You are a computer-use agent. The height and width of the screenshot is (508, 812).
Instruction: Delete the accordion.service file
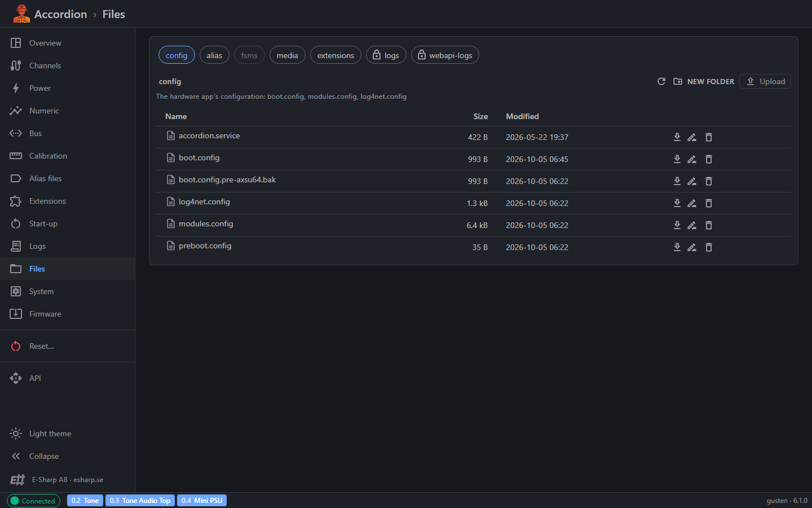pyautogui.click(x=709, y=137)
